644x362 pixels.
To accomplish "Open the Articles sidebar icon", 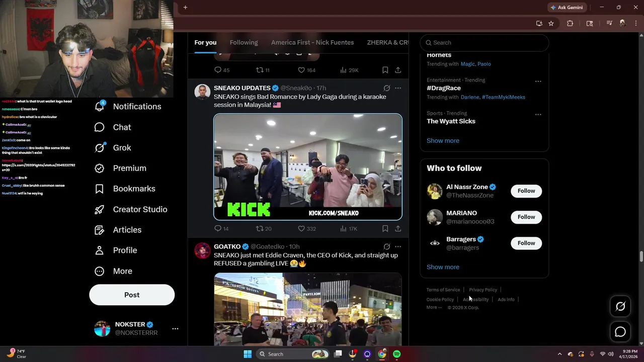I will [100, 230].
